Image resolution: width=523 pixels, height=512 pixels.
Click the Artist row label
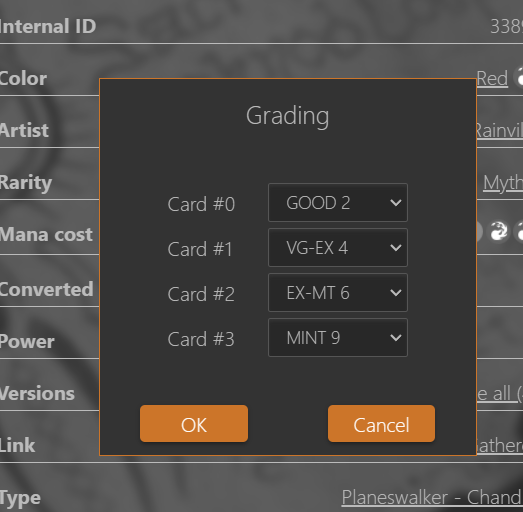[24, 130]
